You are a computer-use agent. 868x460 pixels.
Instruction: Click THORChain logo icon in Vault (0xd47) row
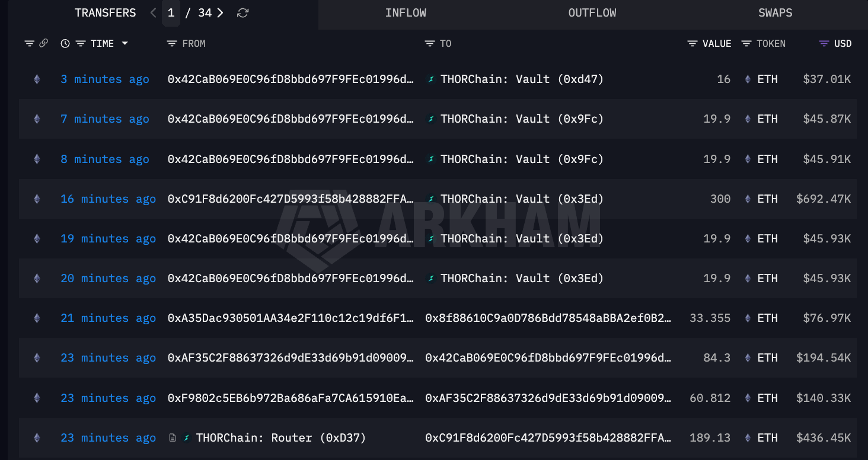coord(431,79)
